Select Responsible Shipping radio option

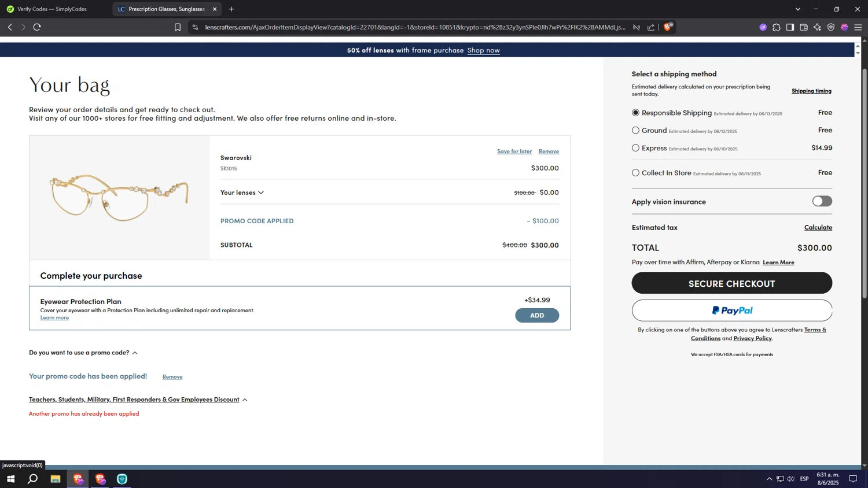point(635,113)
